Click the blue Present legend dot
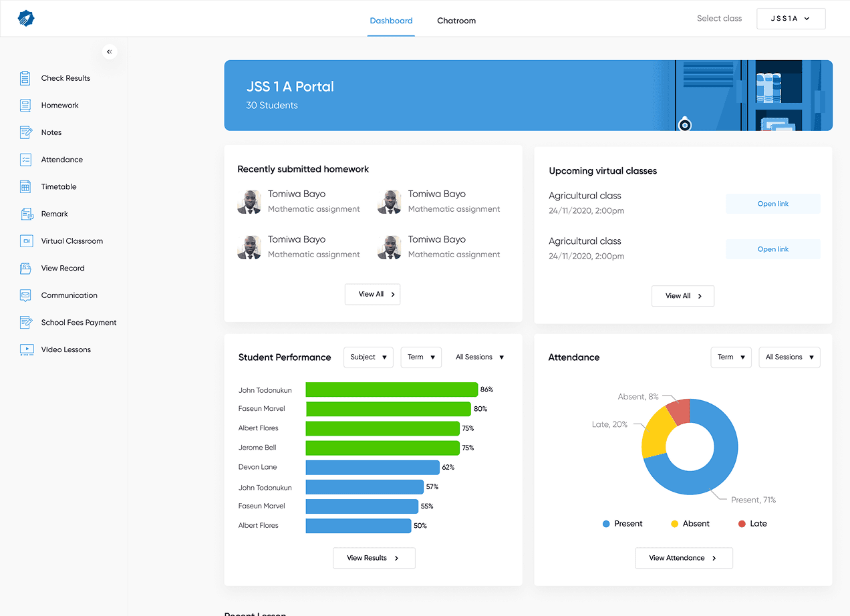Screen dimensions: 850x616 (606, 524)
